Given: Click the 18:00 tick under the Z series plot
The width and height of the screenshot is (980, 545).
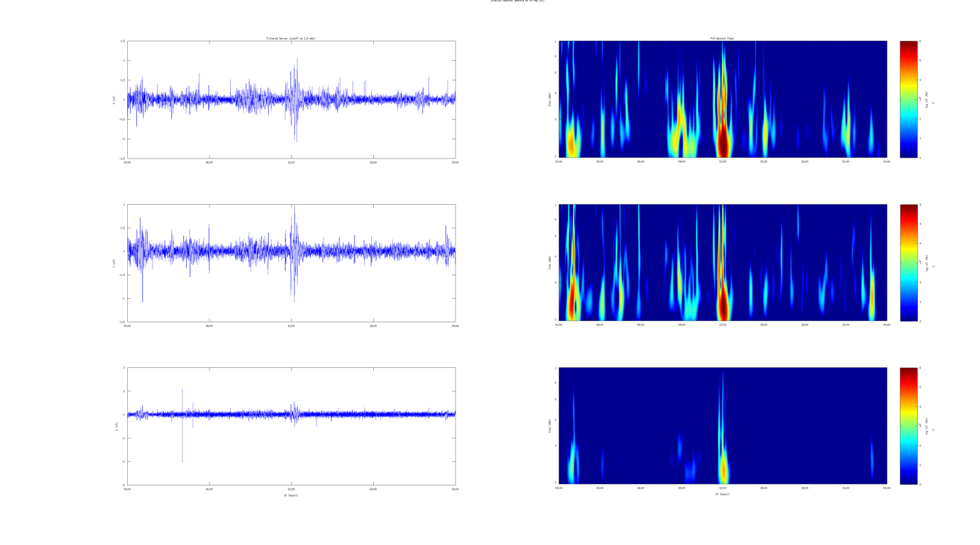Looking at the screenshot, I should tap(373, 489).
